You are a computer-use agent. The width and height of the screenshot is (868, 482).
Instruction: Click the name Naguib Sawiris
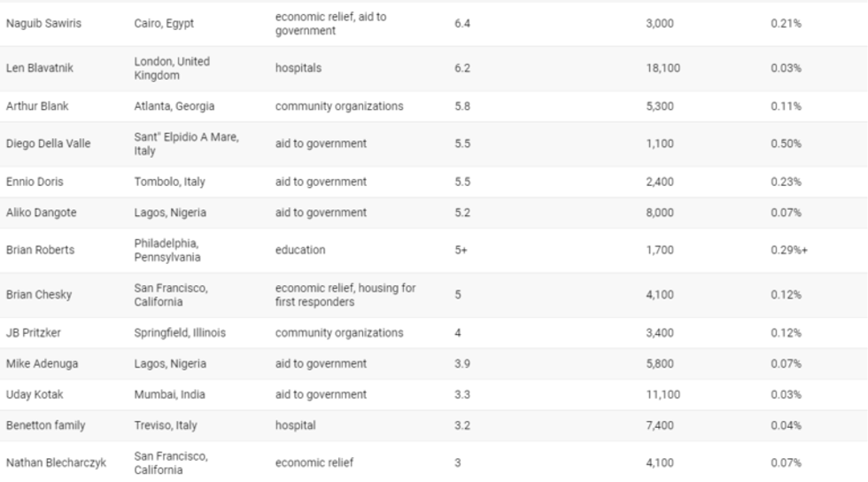coord(43,24)
